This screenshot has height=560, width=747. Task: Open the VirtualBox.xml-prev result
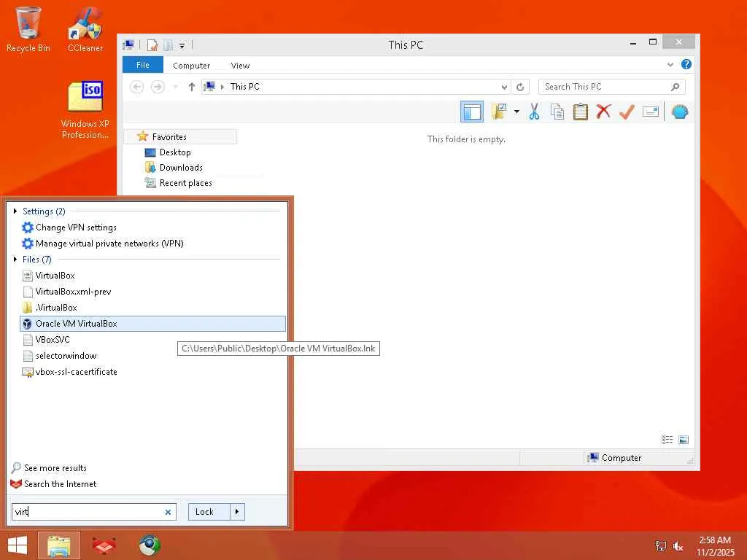74,292
